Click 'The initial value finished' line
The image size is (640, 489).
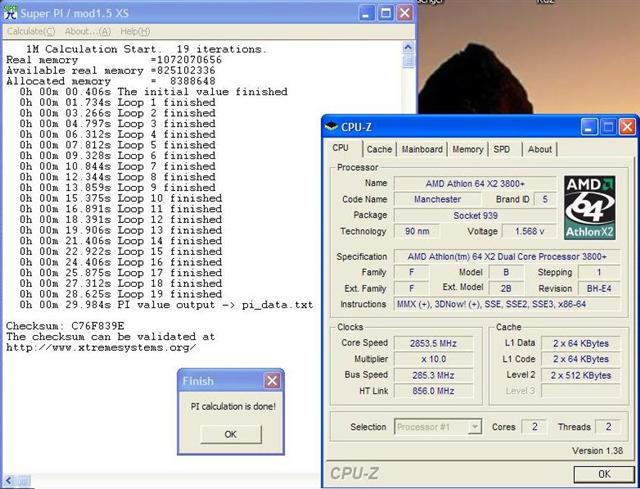click(153, 92)
